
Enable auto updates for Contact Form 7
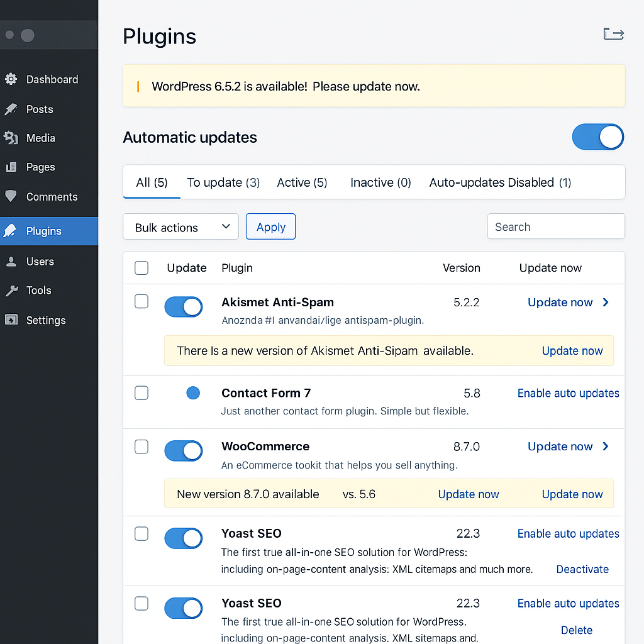pos(568,393)
